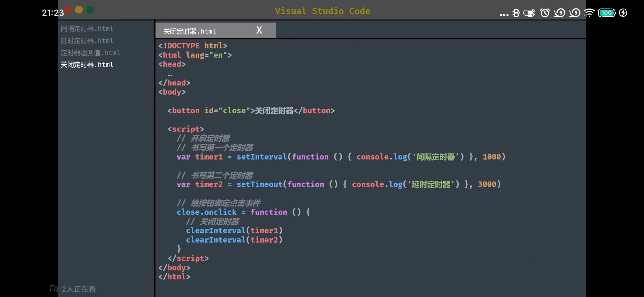
Task: Expand the collapsed head section ellipsis
Action: click(x=170, y=75)
